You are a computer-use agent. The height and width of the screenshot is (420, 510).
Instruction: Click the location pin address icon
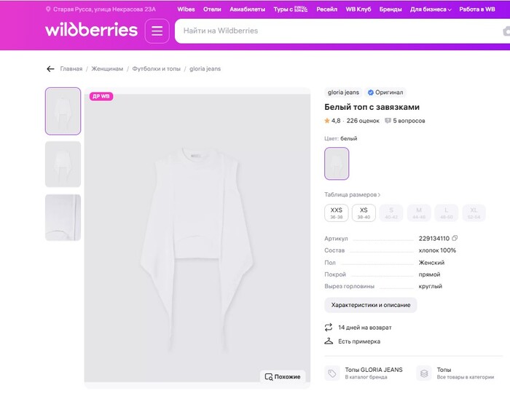[x=48, y=9]
